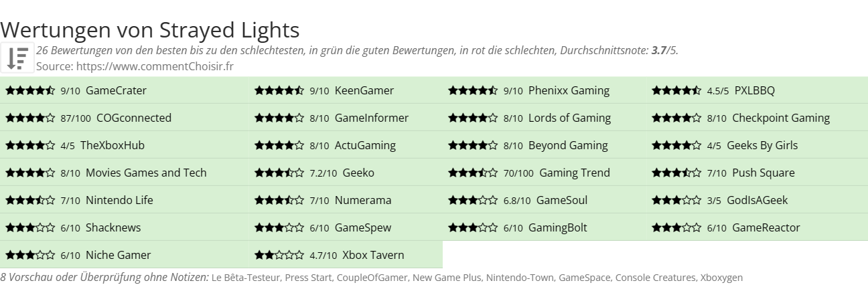
Task: Click Checkpoint Gaming star icons
Action: point(676,118)
